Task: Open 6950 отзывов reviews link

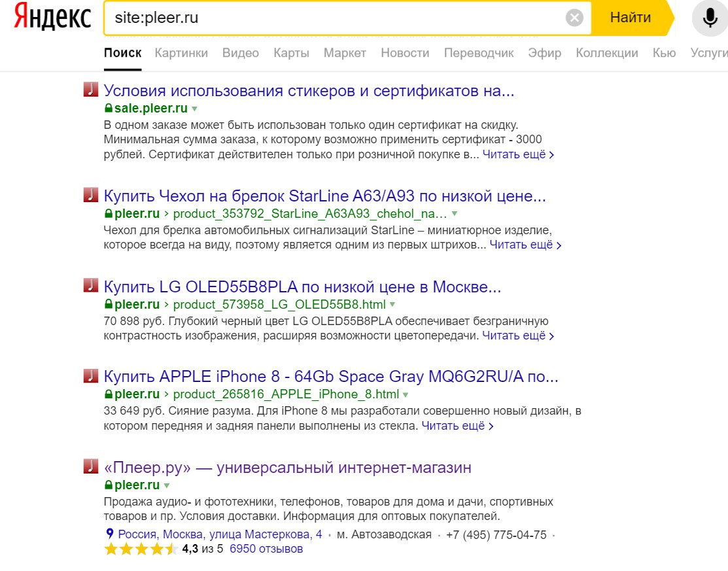Action: (x=266, y=549)
